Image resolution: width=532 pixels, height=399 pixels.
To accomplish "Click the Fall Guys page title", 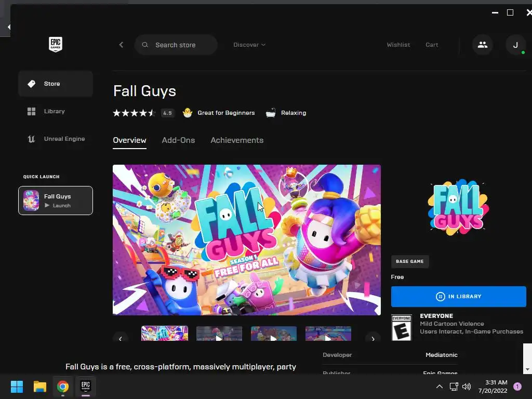I will click(x=144, y=91).
